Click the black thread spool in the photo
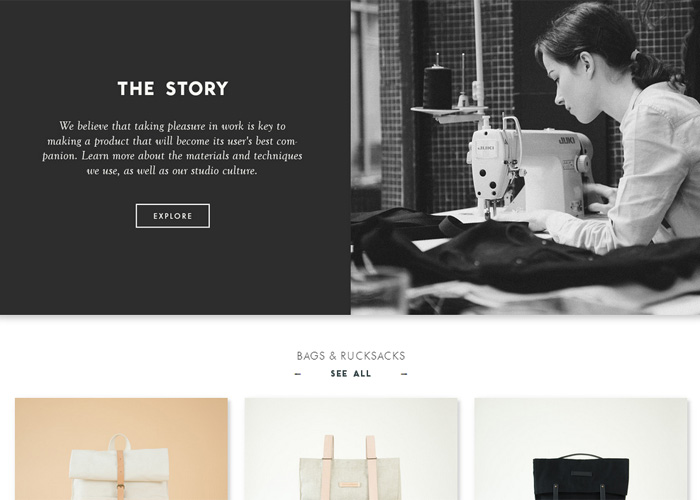Viewport: 700px width, 500px height. [437, 87]
